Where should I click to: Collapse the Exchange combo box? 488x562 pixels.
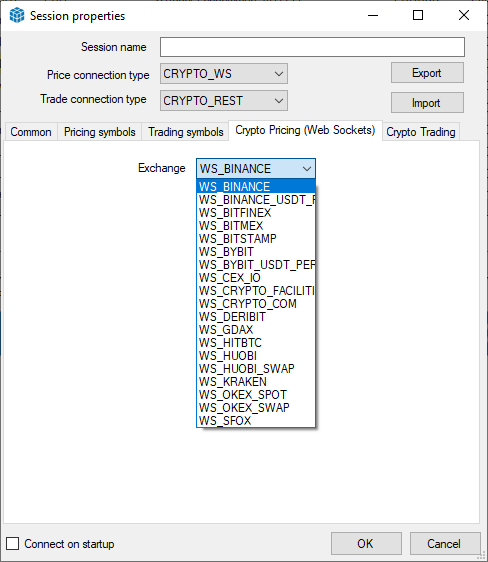(256, 168)
